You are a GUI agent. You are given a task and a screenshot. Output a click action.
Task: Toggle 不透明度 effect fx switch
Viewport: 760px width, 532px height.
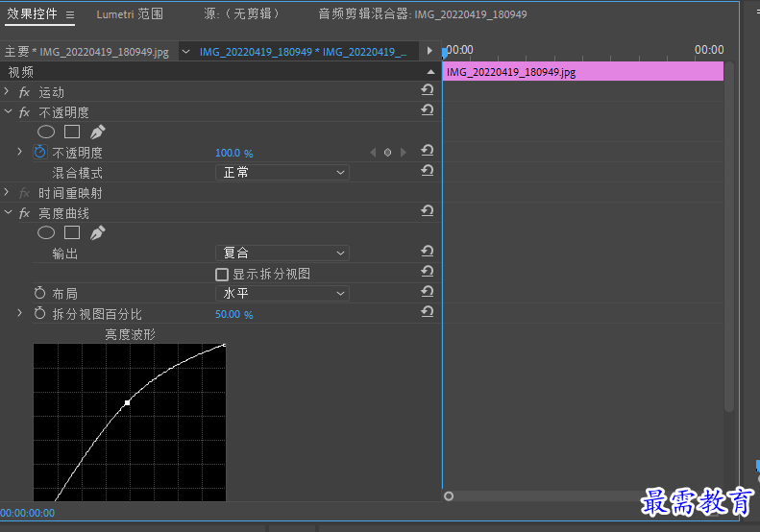coord(24,112)
